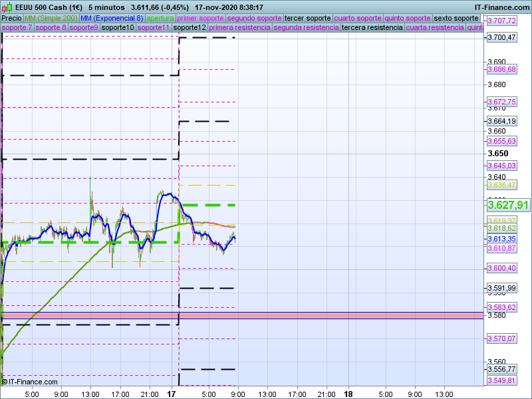Viewport: 532px width, 399px height.
Task: Click the © IT-Finance.com copyright link
Action: [x=32, y=382]
